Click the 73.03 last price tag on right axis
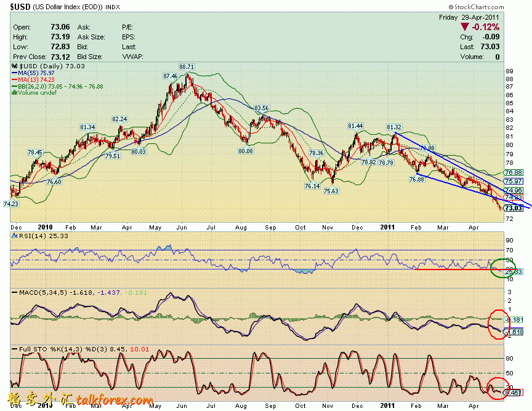 (514, 208)
